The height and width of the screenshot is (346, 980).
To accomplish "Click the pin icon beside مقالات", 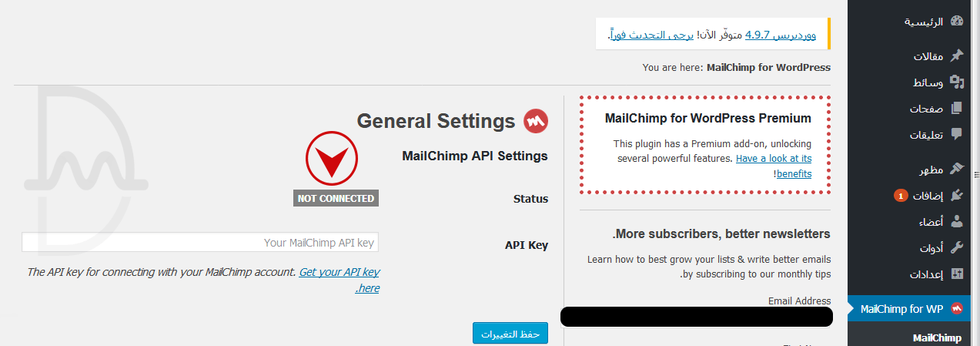I will coord(957,55).
